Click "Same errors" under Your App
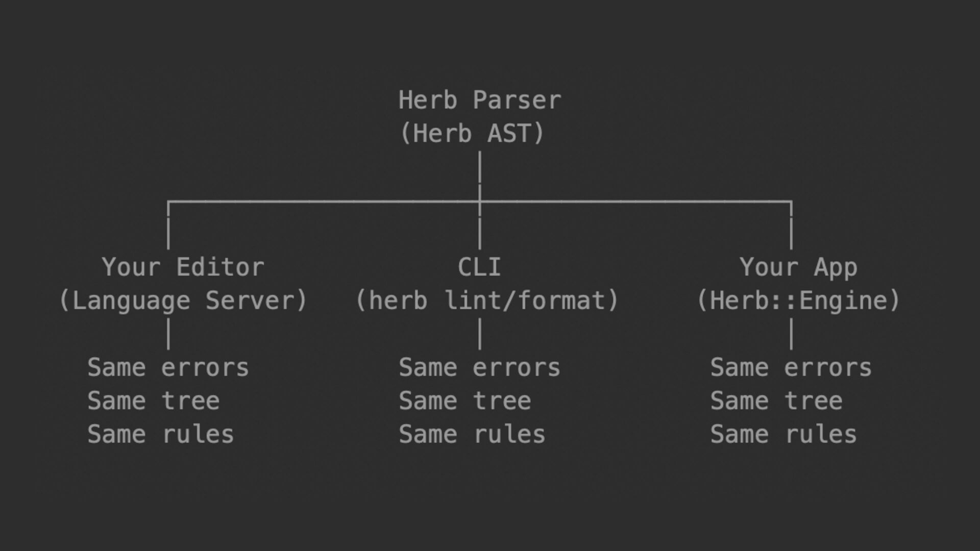This screenshot has width=980, height=551. coord(791,367)
